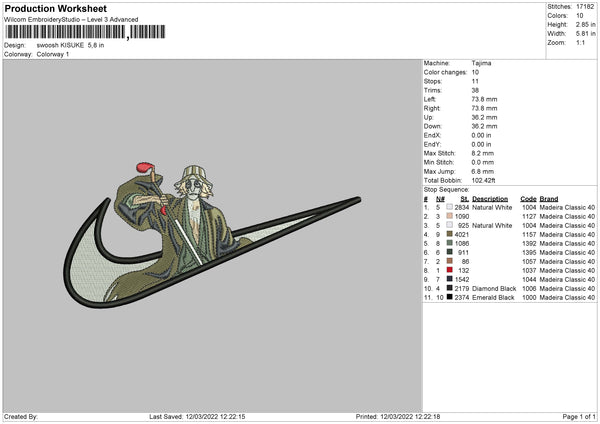Click the white swatch beside 925 stitches

449,225
